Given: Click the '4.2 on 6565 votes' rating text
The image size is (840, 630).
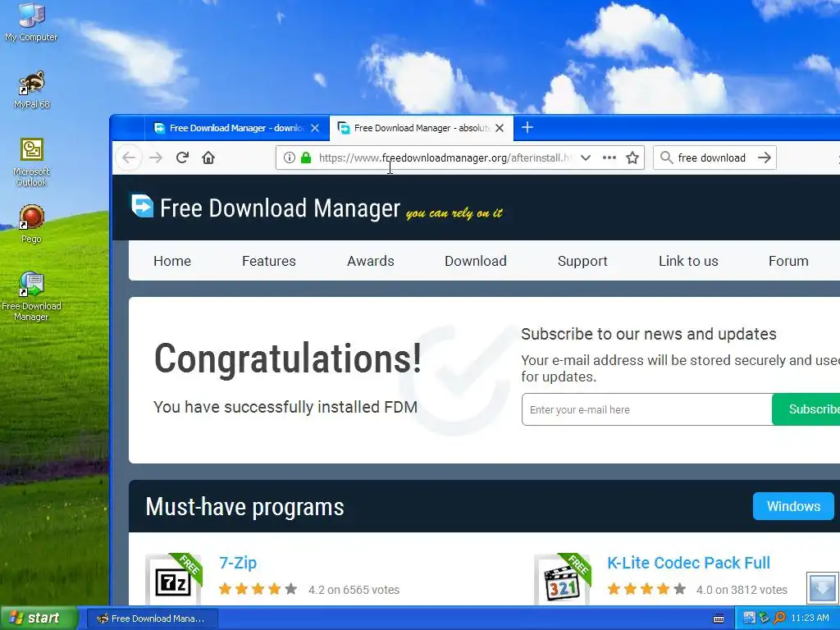Looking at the screenshot, I should pyautogui.click(x=354, y=590).
